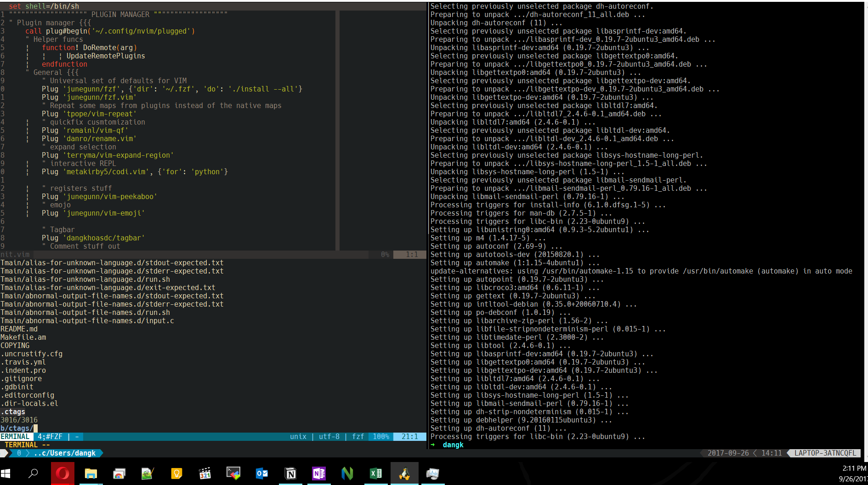This screenshot has width=868, height=485.
Task: Click the Plug 'junegunn/fzf.vim' line
Action: (x=89, y=97)
